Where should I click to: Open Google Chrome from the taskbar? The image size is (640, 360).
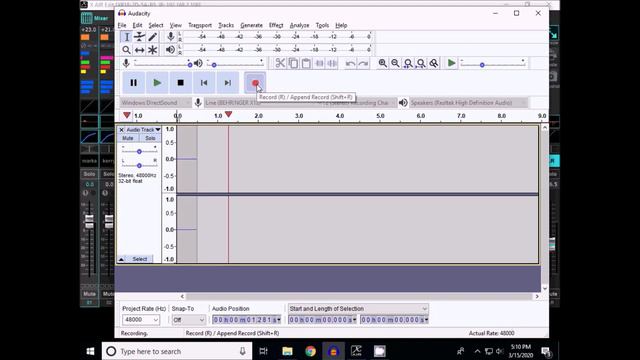[x=311, y=351]
